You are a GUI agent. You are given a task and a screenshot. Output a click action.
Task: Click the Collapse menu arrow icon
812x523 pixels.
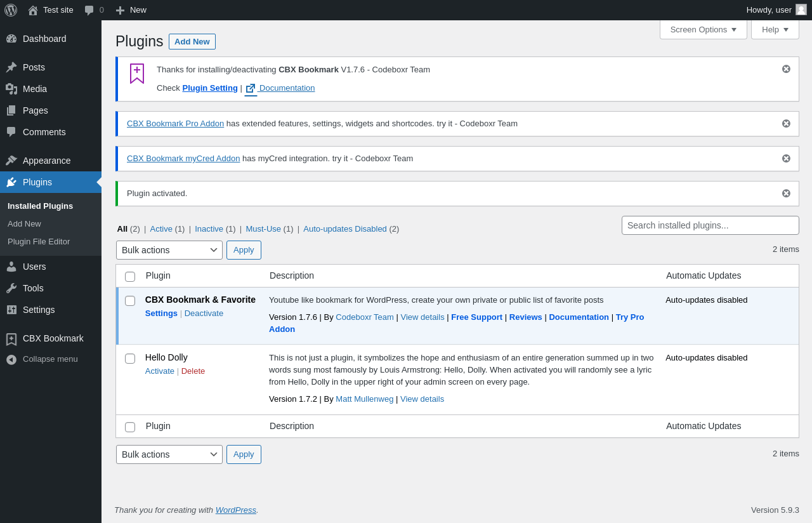click(11, 359)
